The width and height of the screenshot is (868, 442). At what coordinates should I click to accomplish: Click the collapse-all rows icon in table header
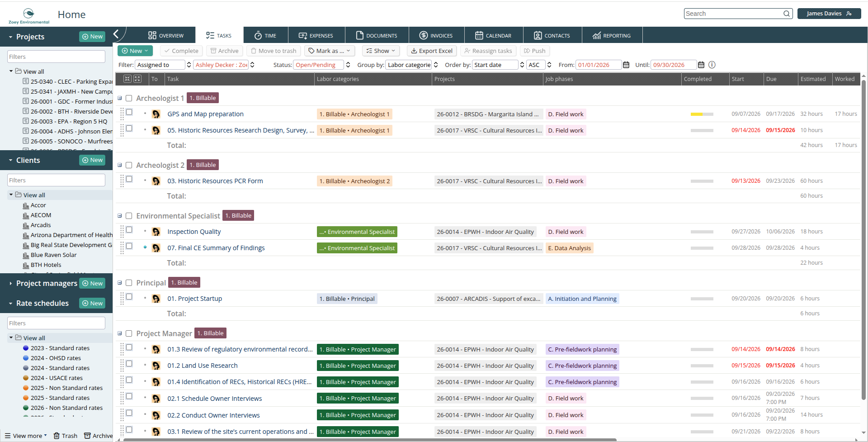(127, 79)
